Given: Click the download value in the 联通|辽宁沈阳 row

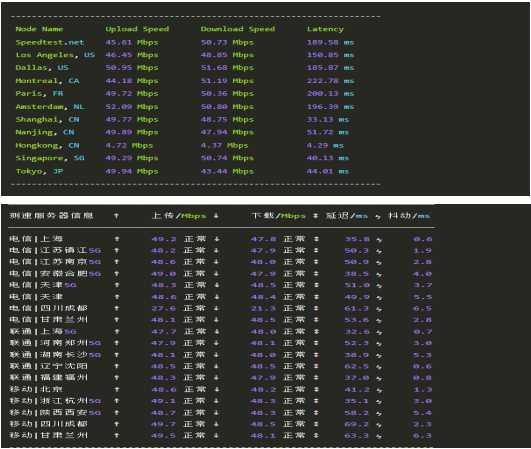Looking at the screenshot, I should click(263, 366).
